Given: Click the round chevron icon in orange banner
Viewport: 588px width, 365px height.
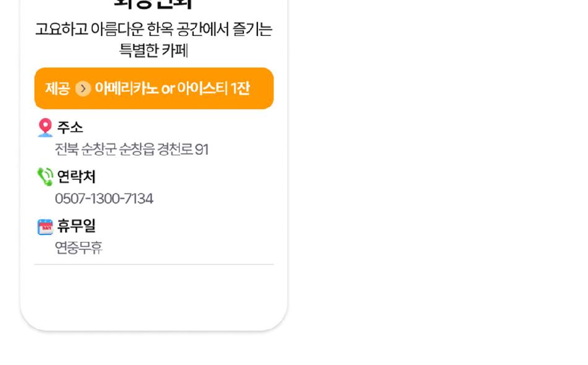Looking at the screenshot, I should (83, 89).
